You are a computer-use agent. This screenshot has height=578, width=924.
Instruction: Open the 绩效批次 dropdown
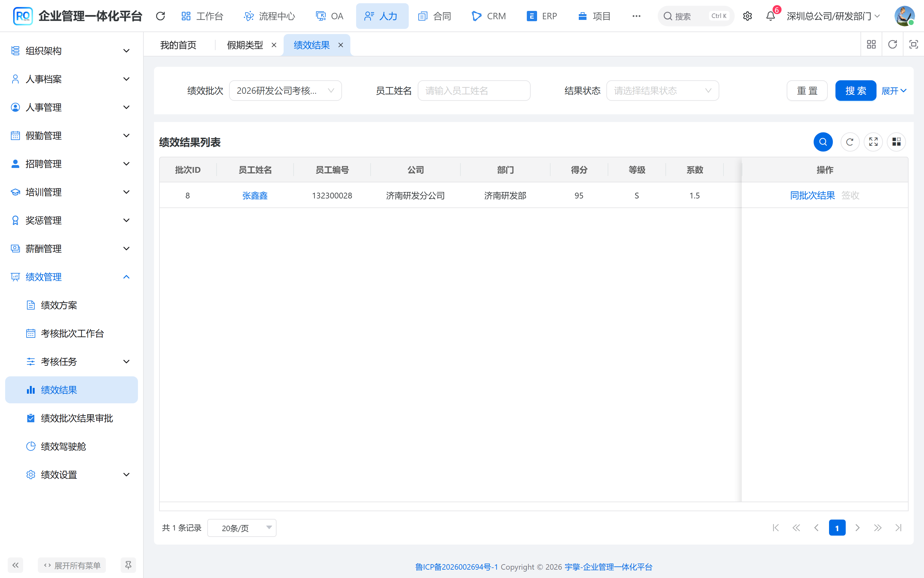pyautogui.click(x=285, y=91)
